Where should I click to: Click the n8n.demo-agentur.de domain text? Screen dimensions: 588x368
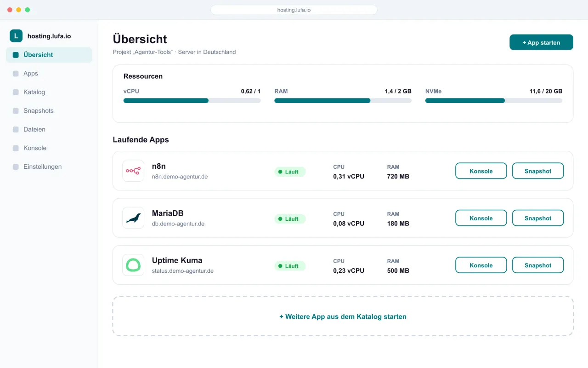(180, 177)
